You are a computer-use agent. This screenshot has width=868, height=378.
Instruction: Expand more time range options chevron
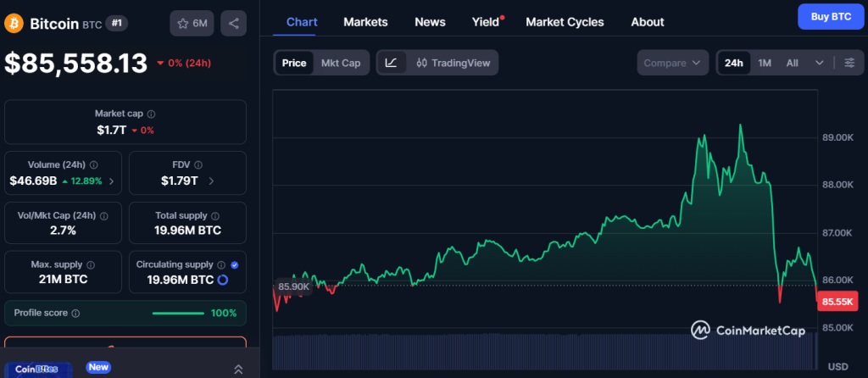pos(820,63)
